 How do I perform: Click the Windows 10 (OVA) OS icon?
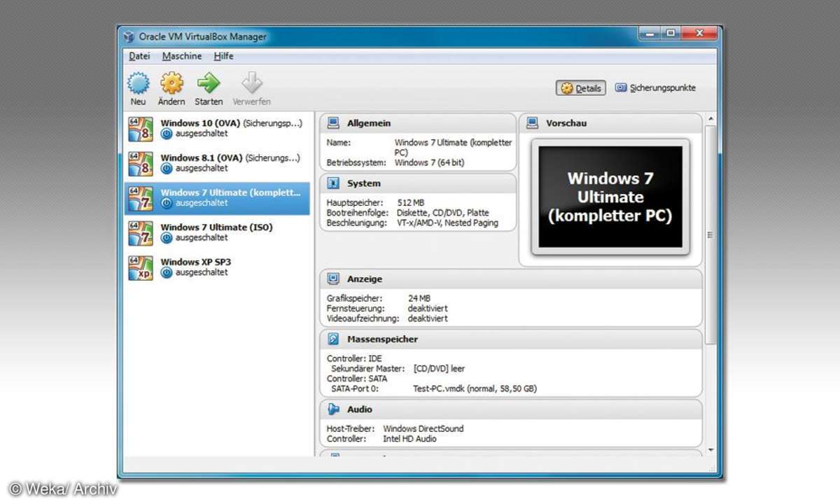click(141, 129)
